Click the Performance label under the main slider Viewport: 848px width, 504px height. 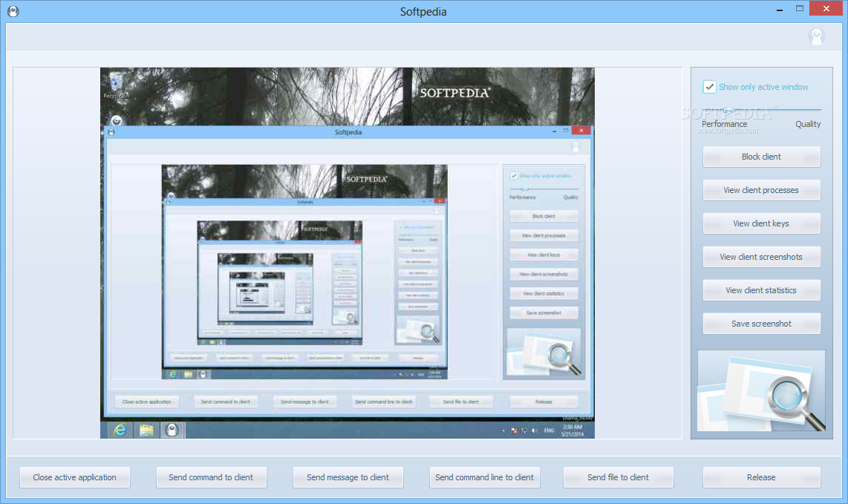tap(724, 125)
